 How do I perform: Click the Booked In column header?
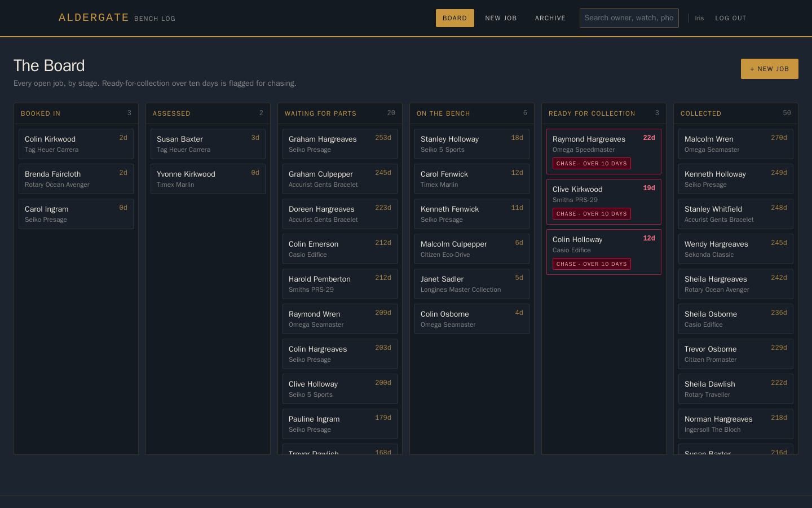[x=76, y=113]
